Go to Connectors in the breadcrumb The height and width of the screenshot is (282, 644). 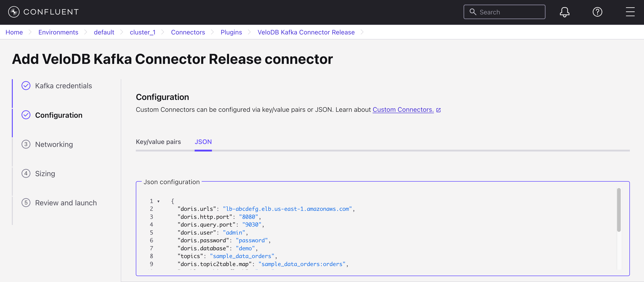pos(188,32)
